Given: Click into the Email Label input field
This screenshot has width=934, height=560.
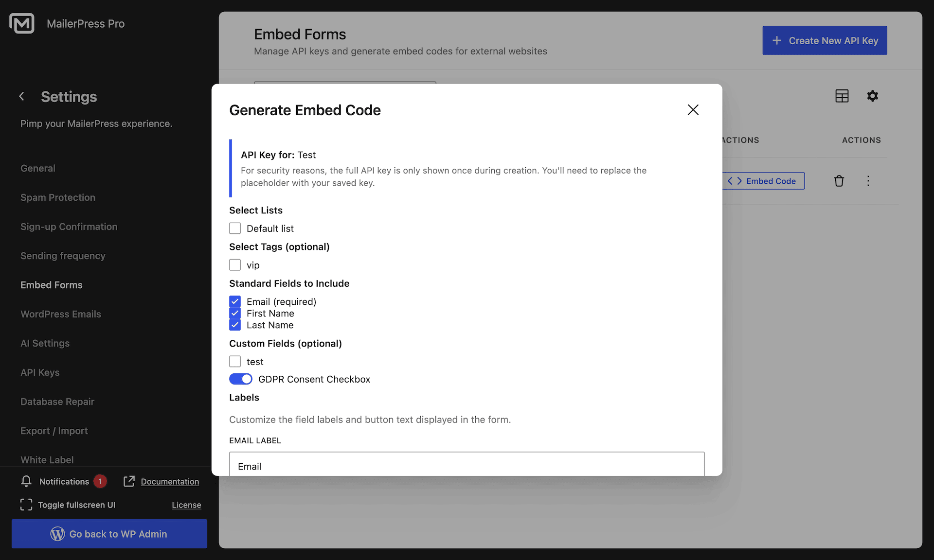Looking at the screenshot, I should point(467,464).
